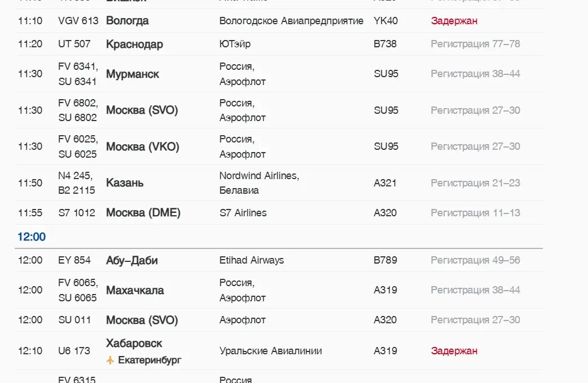Click the S7 Airlines carrier name

[243, 213]
